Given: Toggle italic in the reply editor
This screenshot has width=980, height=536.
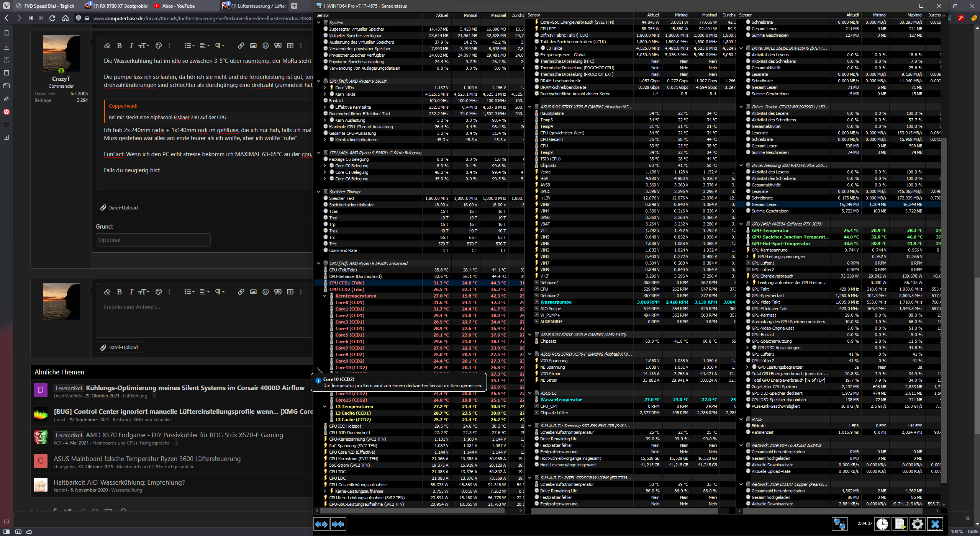Looking at the screenshot, I should click(x=131, y=292).
